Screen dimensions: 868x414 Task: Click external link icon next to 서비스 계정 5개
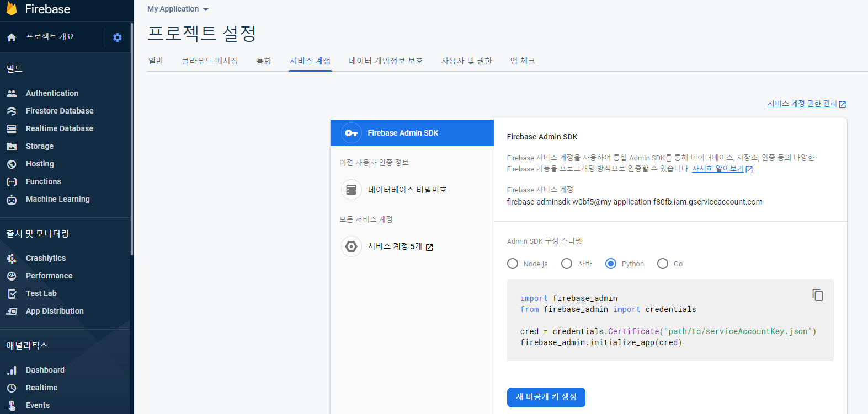point(429,248)
